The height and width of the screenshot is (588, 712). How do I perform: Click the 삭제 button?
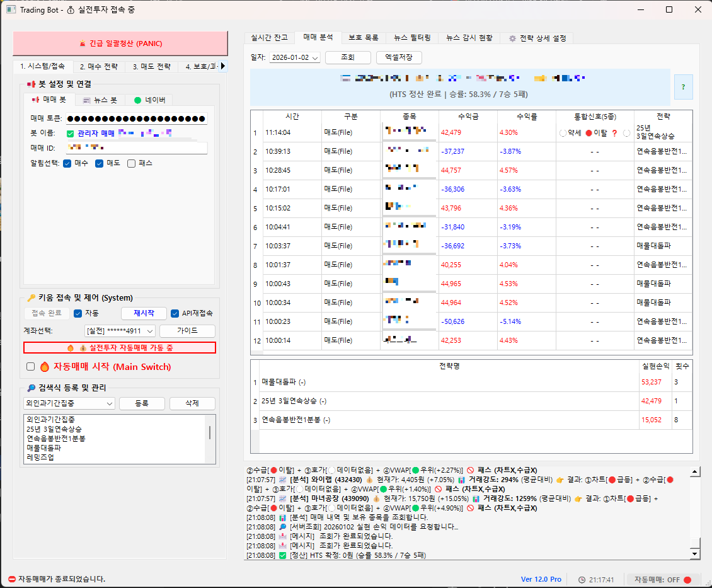pos(192,403)
